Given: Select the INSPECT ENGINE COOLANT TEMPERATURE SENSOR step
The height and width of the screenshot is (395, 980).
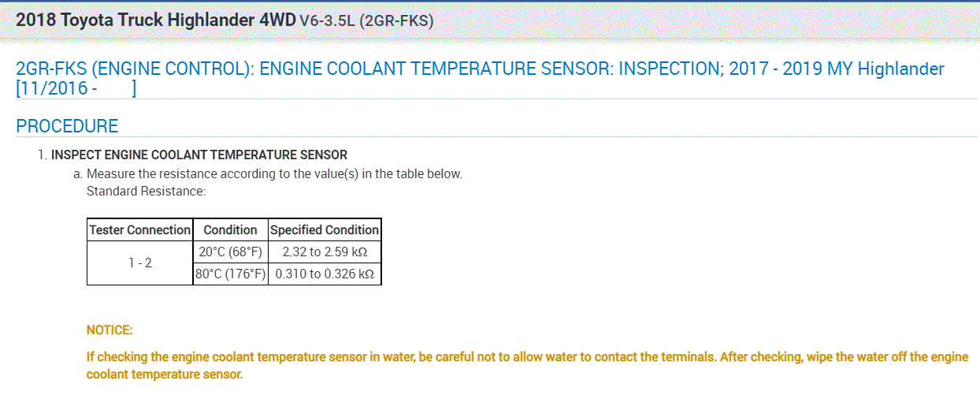Looking at the screenshot, I should click(199, 155).
